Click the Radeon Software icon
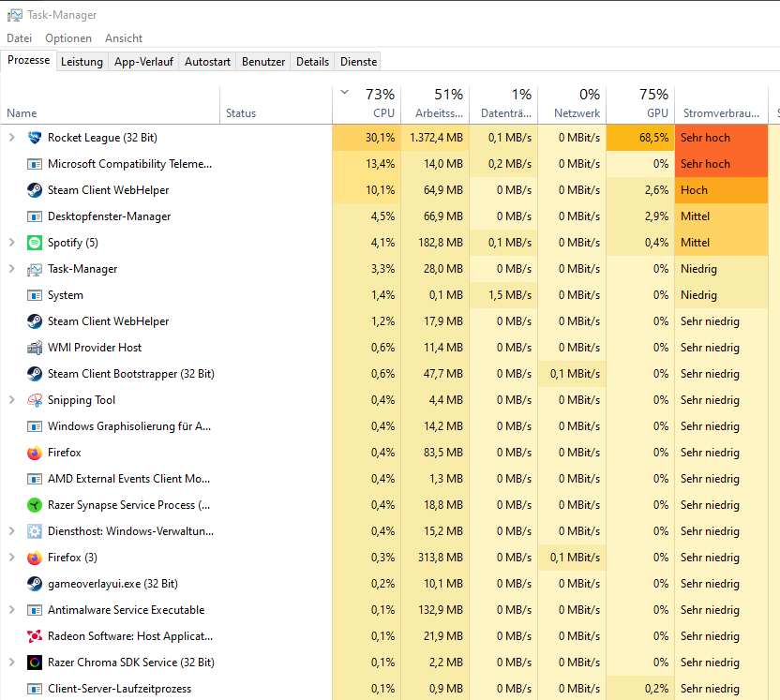This screenshot has height=700, width=780. click(x=35, y=636)
